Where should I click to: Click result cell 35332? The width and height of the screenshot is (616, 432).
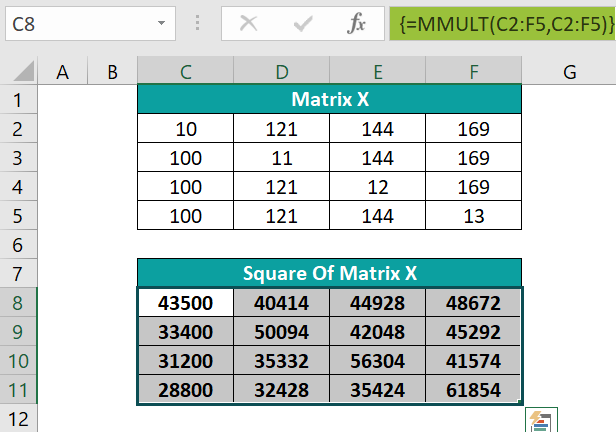pos(281,361)
